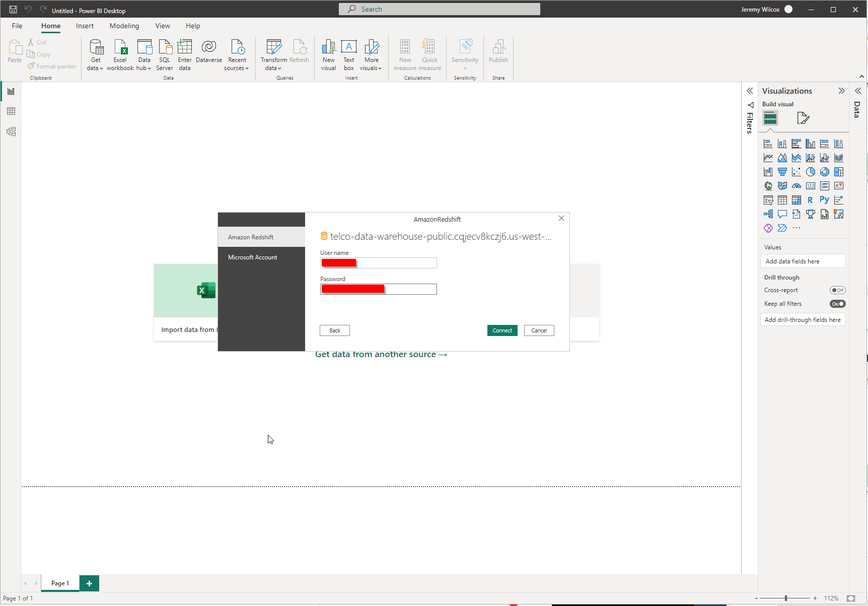Choose the Python visual
The width and height of the screenshot is (868, 606).
point(825,200)
